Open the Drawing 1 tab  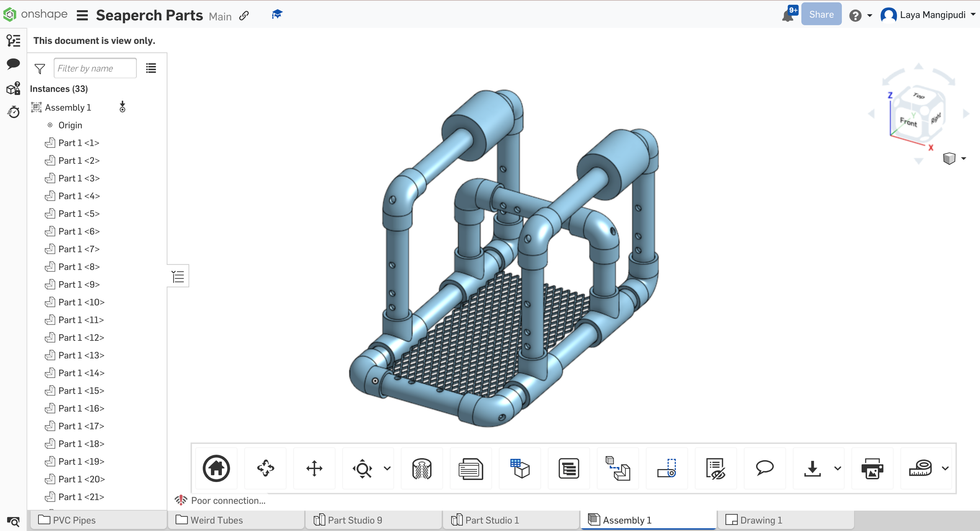point(760,520)
